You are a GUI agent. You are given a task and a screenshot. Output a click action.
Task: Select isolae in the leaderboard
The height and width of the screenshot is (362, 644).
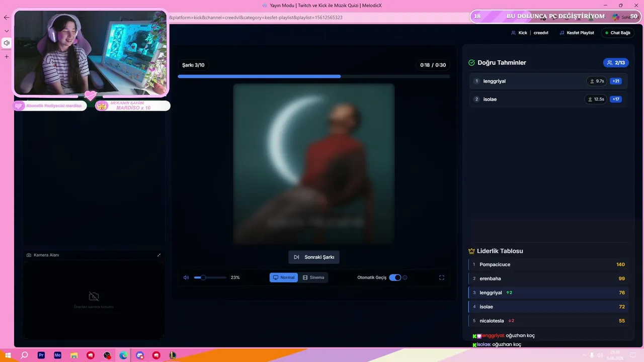548,307
